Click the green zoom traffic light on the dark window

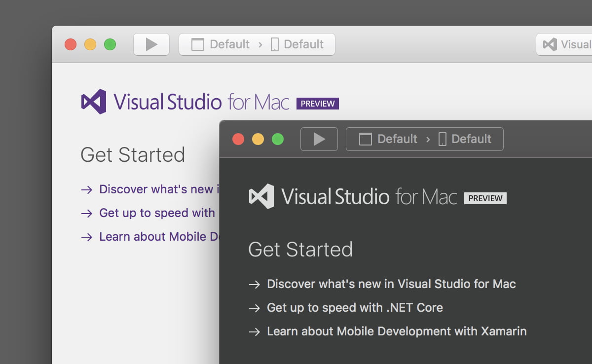tap(278, 139)
